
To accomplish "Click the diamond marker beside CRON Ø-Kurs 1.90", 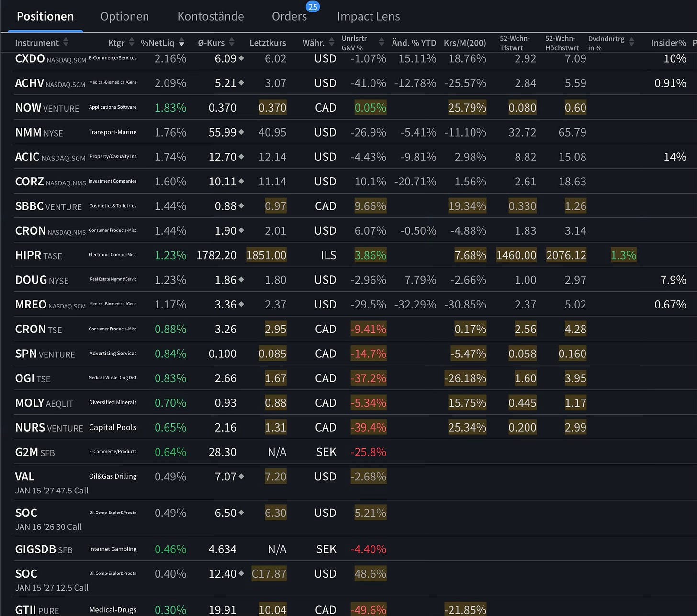I will (x=241, y=230).
